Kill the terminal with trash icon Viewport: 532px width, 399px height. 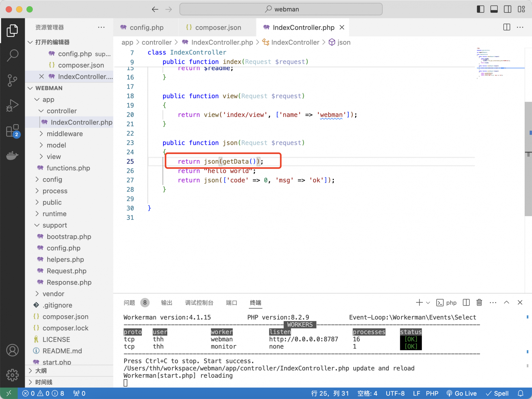pyautogui.click(x=479, y=302)
